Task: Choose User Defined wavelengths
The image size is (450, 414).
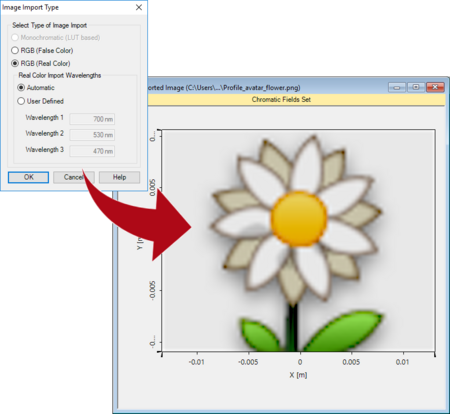Action: click(40, 101)
